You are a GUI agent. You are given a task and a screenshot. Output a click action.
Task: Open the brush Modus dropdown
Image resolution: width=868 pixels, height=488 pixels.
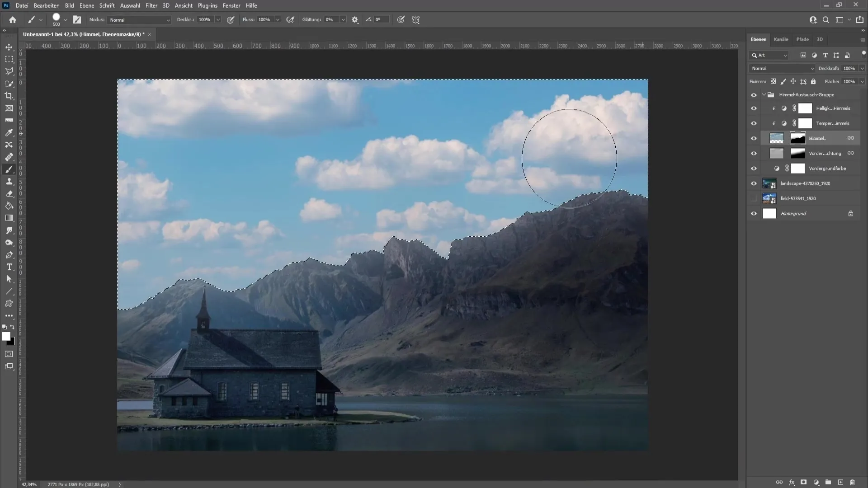tap(139, 20)
